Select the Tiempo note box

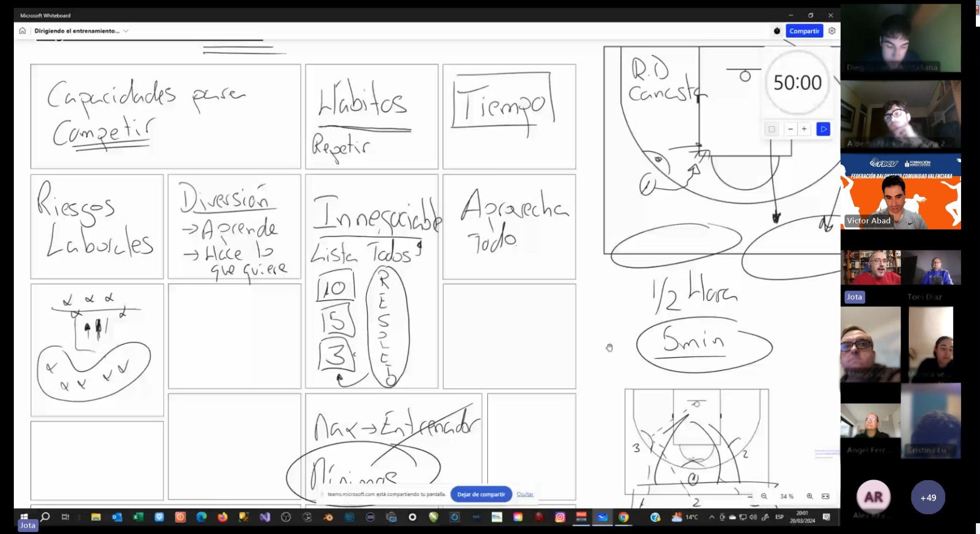click(x=509, y=116)
